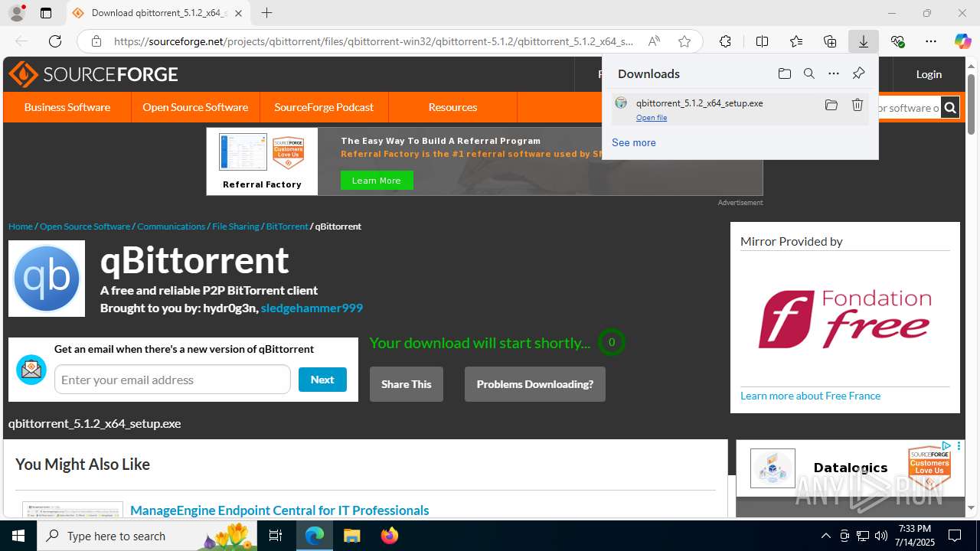This screenshot has width=980, height=551.
Task: Click the site search magnifier button
Action: (950, 108)
